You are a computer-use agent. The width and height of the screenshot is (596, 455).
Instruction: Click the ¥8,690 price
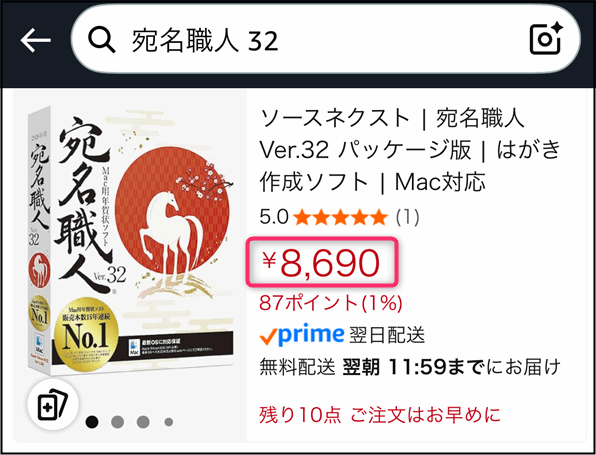point(322,263)
